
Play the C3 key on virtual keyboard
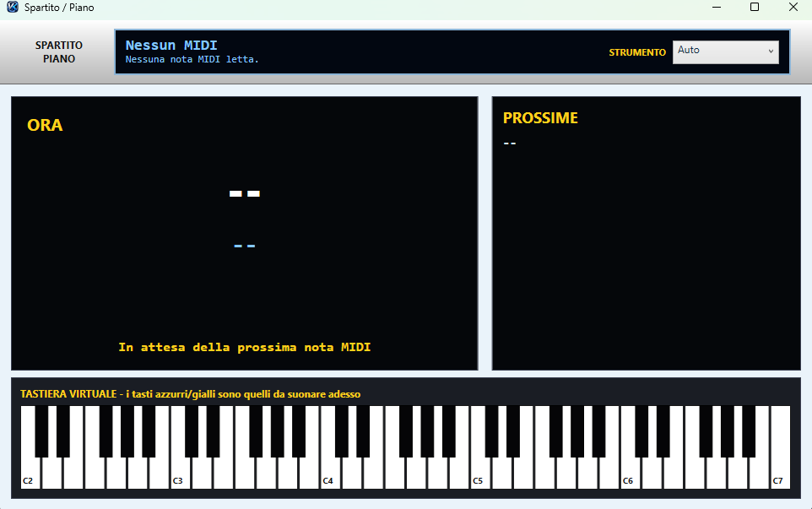(x=180, y=474)
